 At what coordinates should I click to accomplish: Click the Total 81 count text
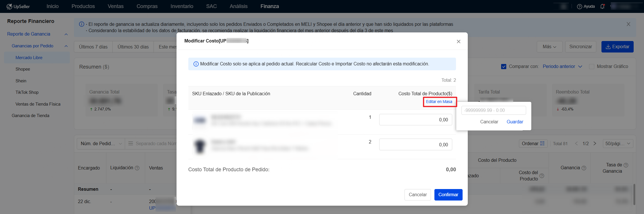pos(560,143)
